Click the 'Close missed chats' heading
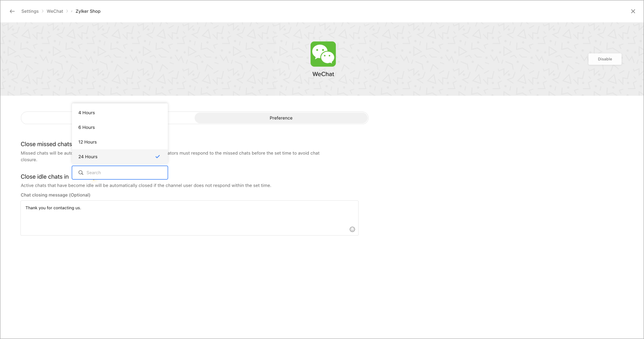The image size is (644, 339). (x=46, y=144)
